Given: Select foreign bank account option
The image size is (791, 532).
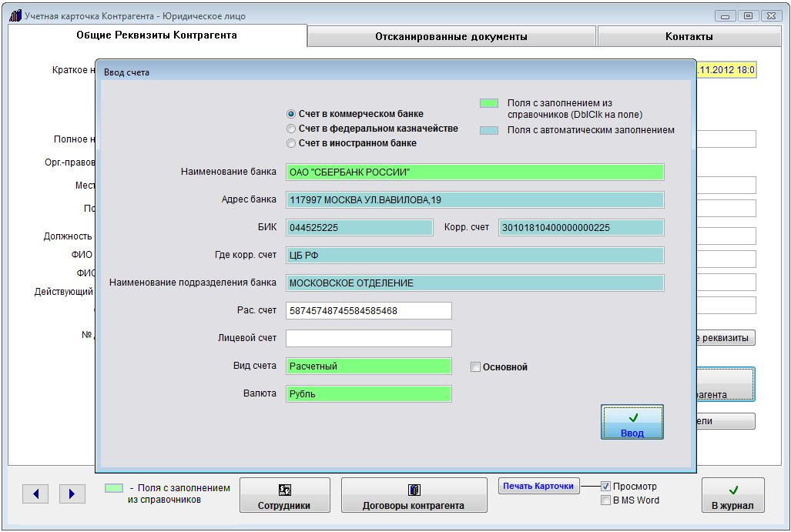Looking at the screenshot, I should pyautogui.click(x=291, y=143).
